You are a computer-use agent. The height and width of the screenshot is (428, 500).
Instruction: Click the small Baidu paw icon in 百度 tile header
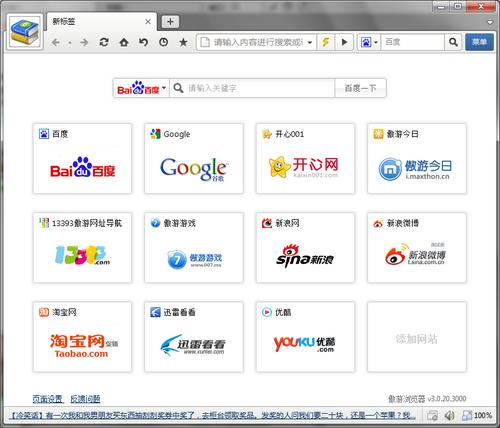coord(44,134)
